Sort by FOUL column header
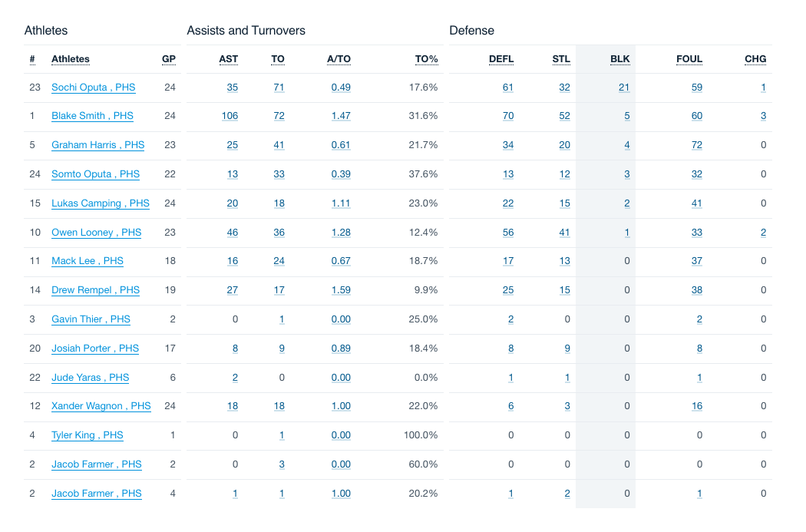The width and height of the screenshot is (806, 532). point(689,59)
